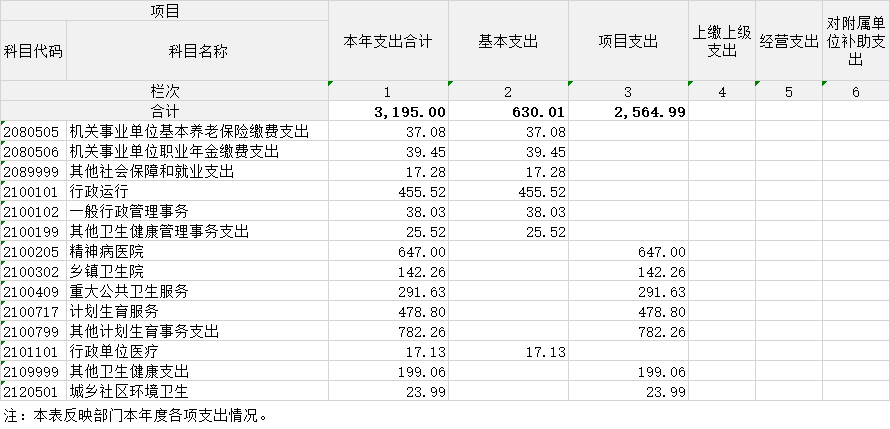Select the 基本支出 header cell
The height and width of the screenshot is (429, 890).
click(x=508, y=41)
